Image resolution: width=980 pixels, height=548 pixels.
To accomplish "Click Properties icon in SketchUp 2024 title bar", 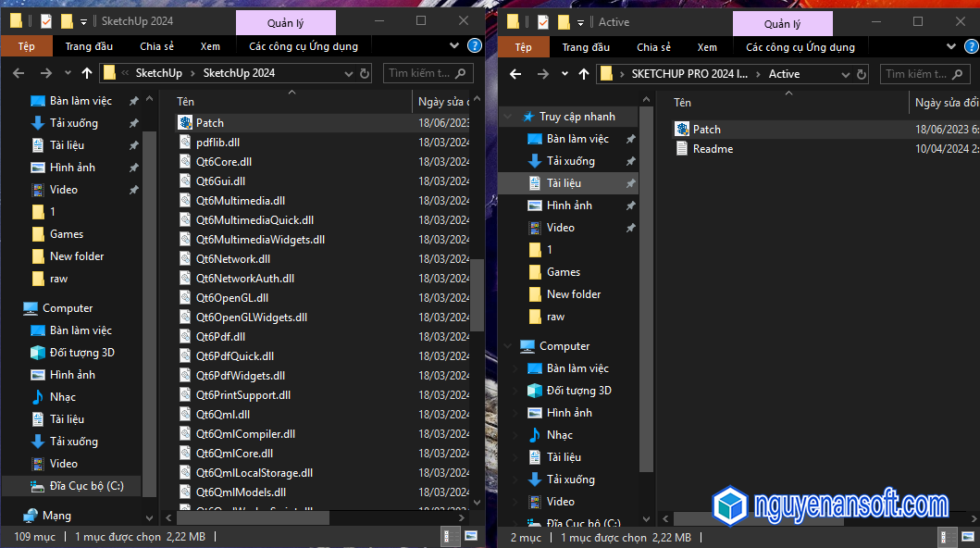I will [46, 21].
